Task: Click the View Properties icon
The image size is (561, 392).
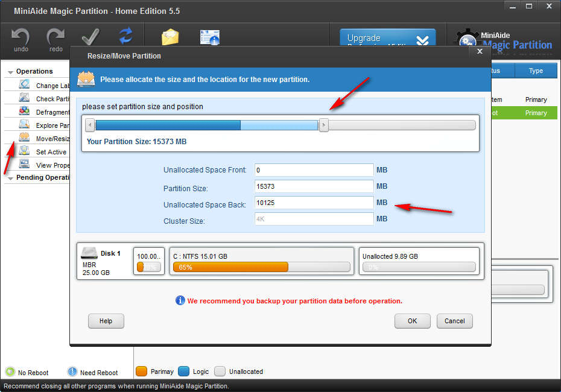Action: click(x=24, y=164)
